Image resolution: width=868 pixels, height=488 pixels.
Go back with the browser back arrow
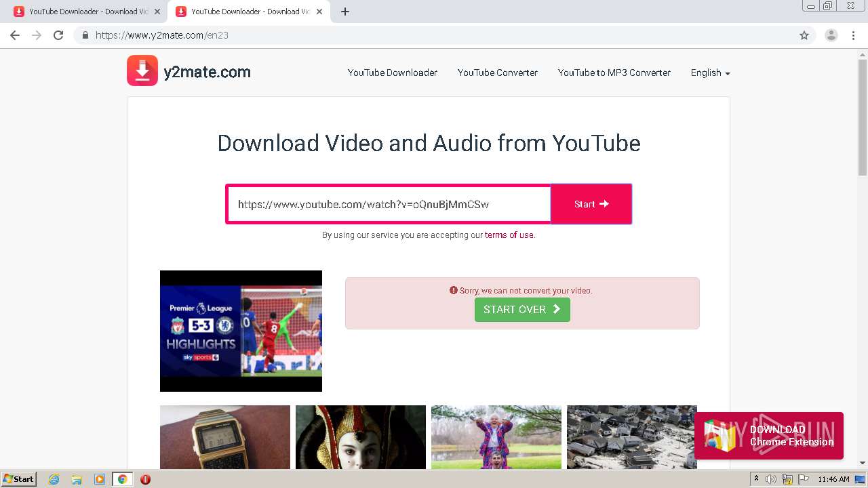coord(15,35)
